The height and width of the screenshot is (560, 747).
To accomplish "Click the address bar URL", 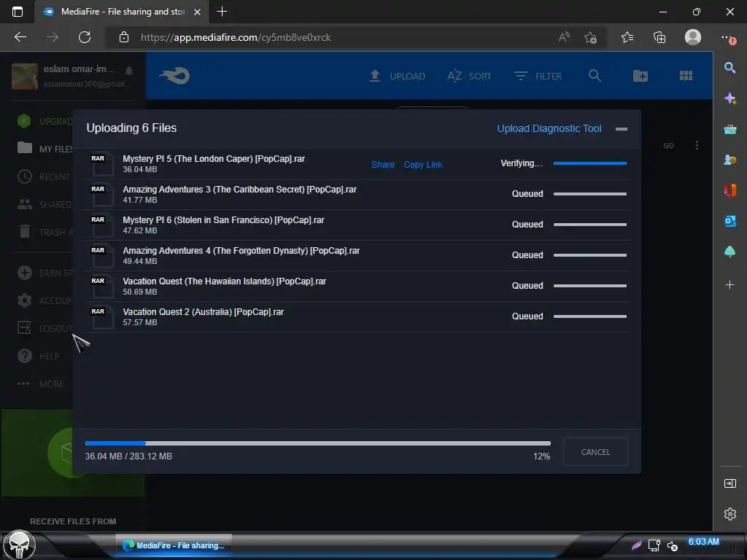I will click(x=236, y=37).
